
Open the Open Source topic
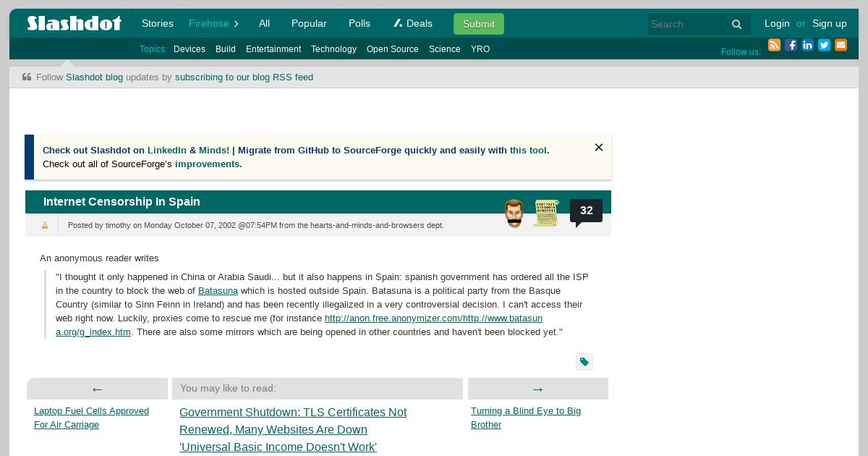pyautogui.click(x=393, y=49)
